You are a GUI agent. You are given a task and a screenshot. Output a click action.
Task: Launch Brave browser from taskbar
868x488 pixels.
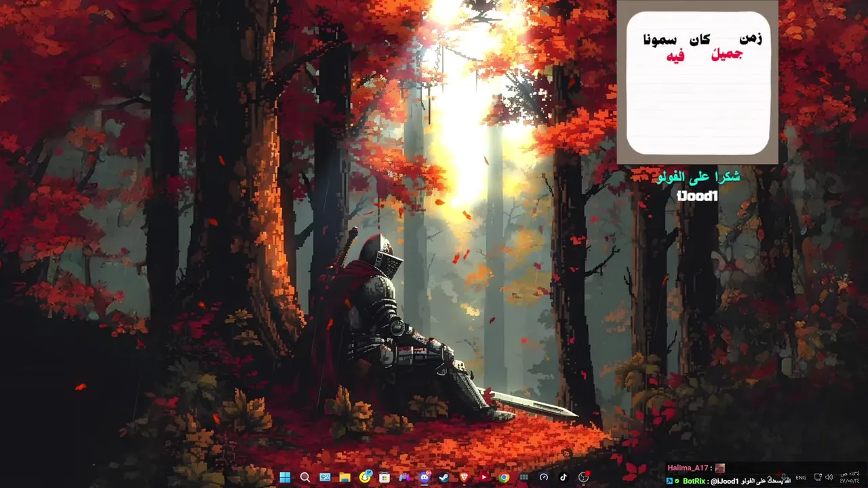coord(464,477)
